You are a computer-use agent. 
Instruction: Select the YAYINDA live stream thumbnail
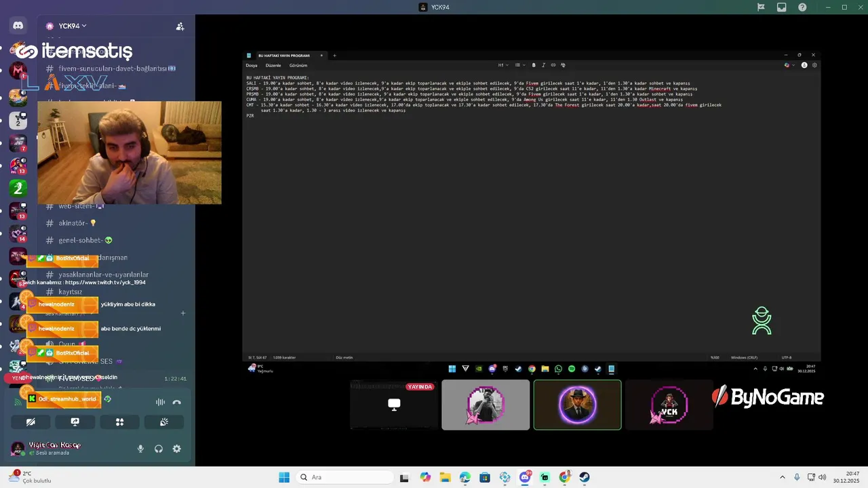[394, 405]
